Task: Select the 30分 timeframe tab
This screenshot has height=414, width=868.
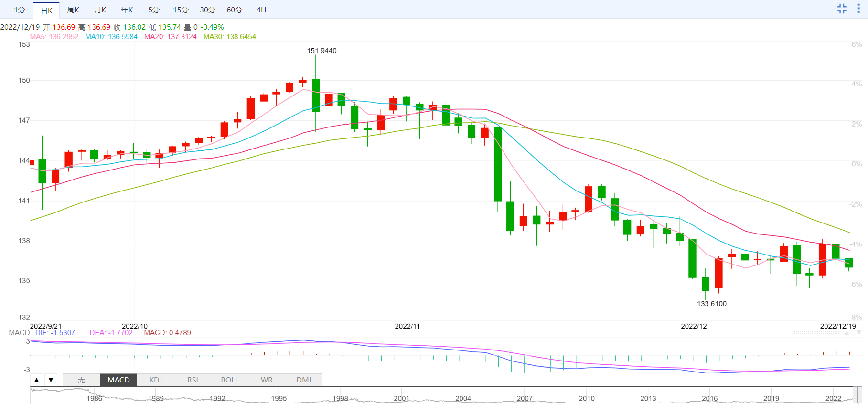Action: [207, 10]
